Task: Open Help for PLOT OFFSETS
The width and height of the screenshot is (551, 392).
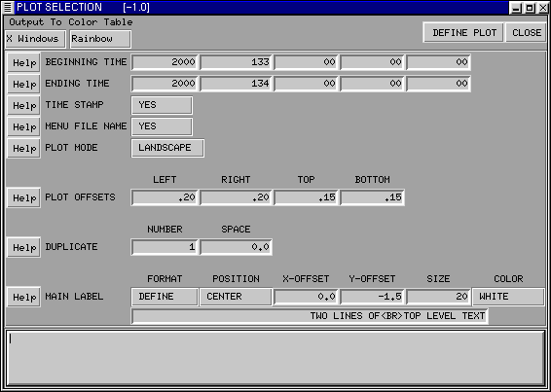Action: pyautogui.click(x=23, y=198)
